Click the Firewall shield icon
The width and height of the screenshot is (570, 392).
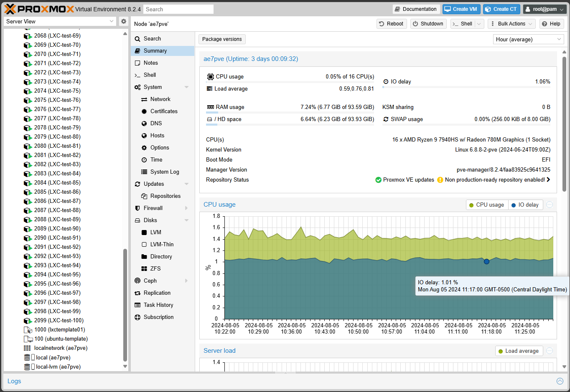(137, 208)
